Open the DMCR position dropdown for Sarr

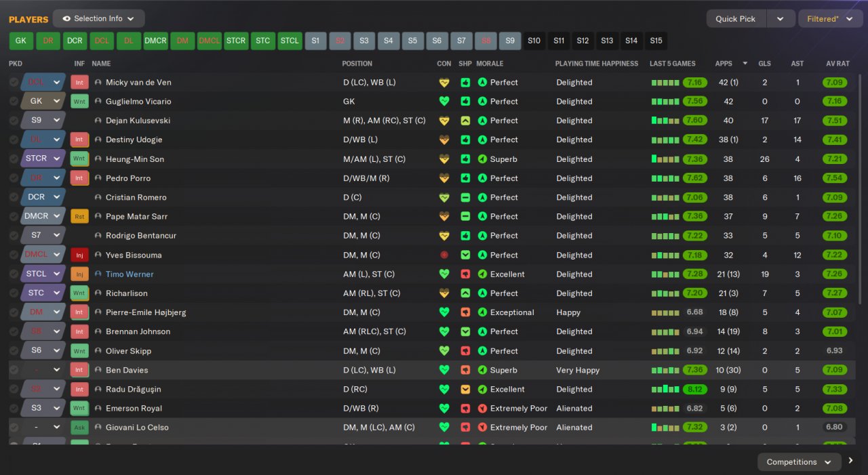[x=43, y=217]
